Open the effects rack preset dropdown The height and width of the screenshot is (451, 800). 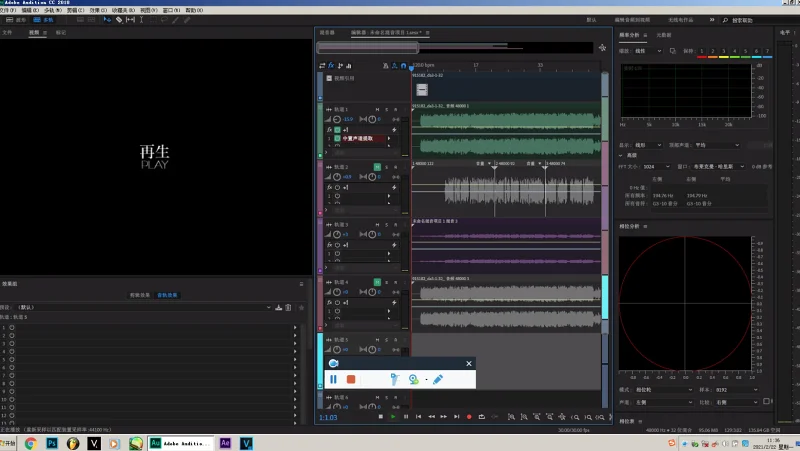pos(142,307)
